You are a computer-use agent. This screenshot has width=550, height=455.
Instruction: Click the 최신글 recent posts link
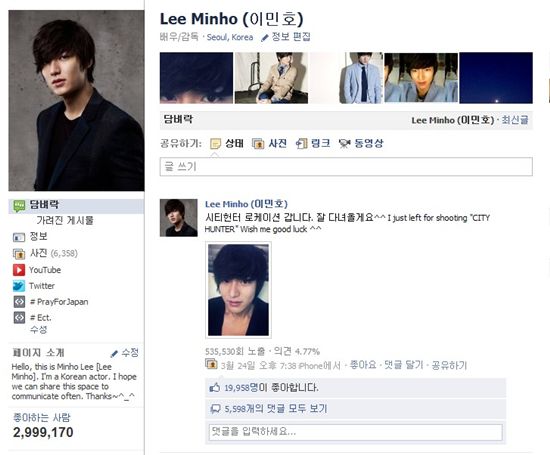515,120
